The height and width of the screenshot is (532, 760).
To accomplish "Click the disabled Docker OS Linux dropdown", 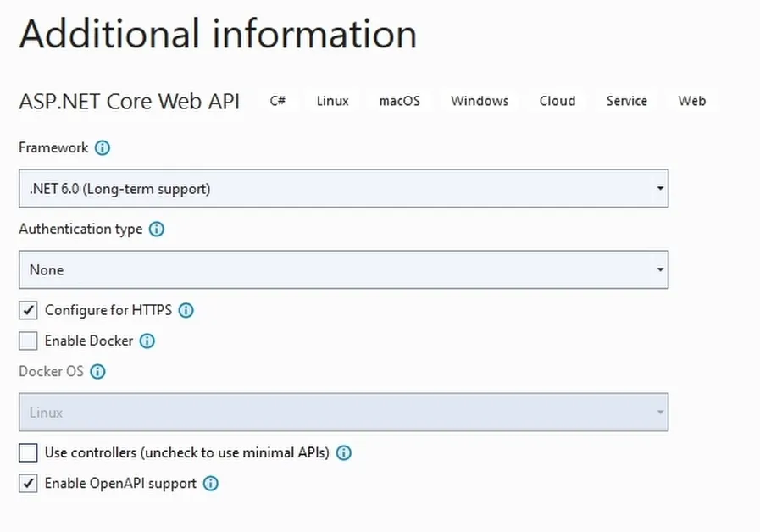I will [x=344, y=413].
